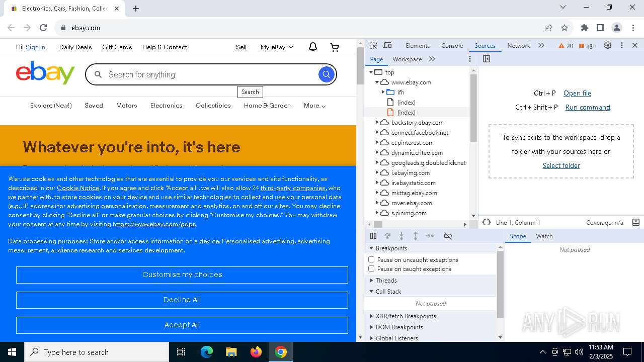Screen dimensions: 644x362
Task: Click the step into debugger icon
Action: [x=401, y=236]
